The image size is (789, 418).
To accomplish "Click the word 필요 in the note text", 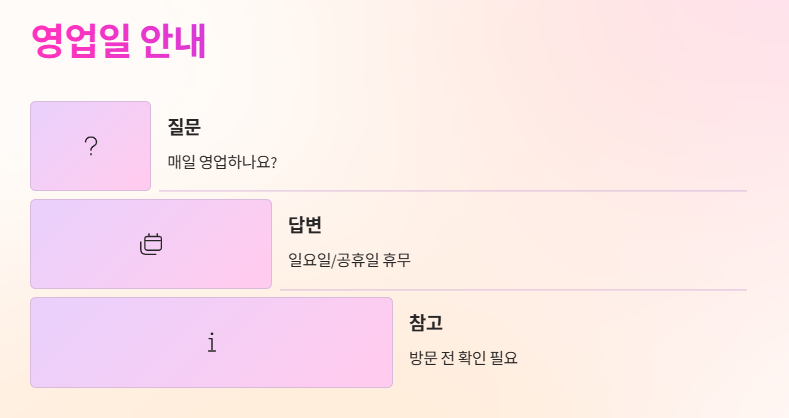I will click(504, 358).
